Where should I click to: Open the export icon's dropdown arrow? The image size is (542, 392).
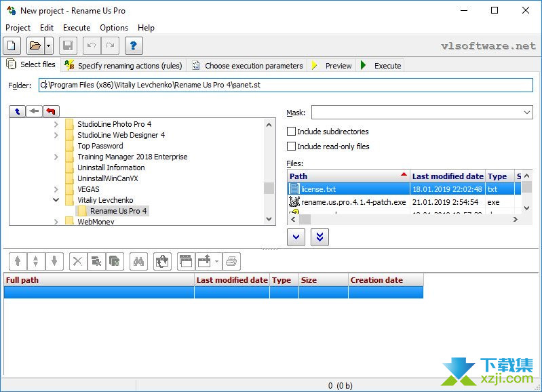coord(216,261)
